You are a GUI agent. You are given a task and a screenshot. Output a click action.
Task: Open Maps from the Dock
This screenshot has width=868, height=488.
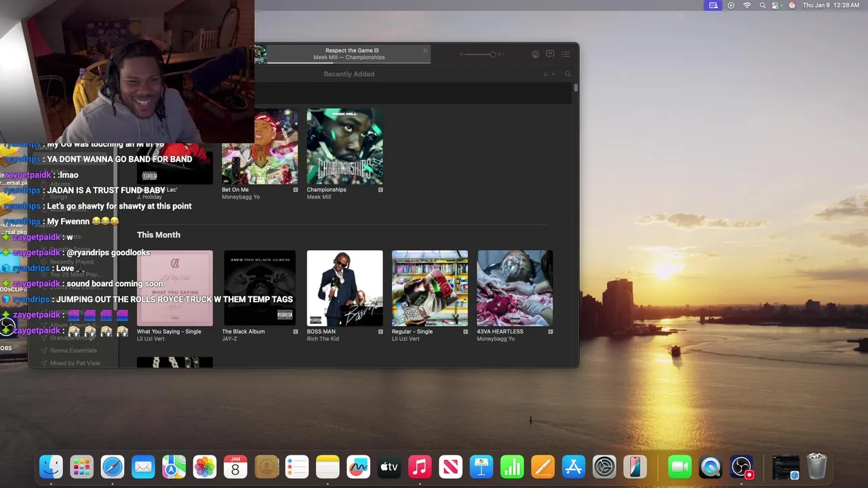(174, 466)
